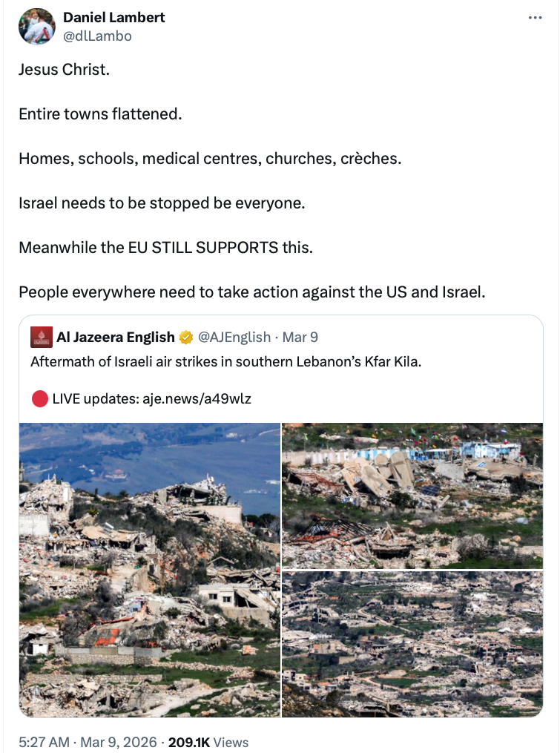Click the Al Jazeera English logo avatar
Viewport: 560px width, 753px height.
click(42, 338)
